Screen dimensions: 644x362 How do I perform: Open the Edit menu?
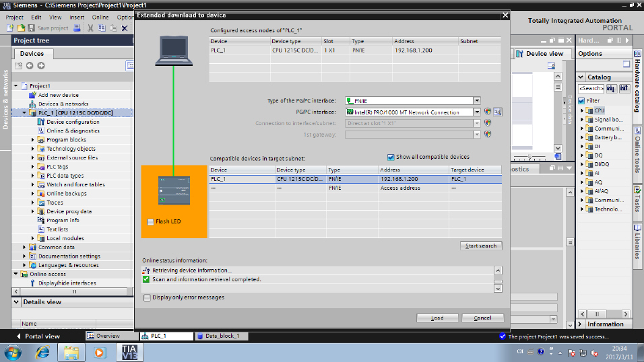[x=36, y=17]
